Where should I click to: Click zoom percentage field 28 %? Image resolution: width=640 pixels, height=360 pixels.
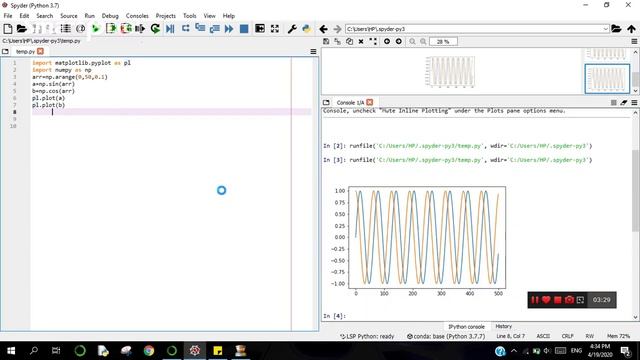(443, 42)
